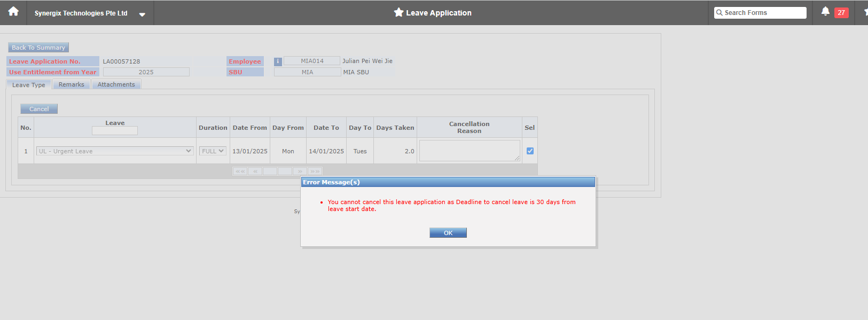
Task: Click the Day To cell Tues
Action: click(360, 151)
